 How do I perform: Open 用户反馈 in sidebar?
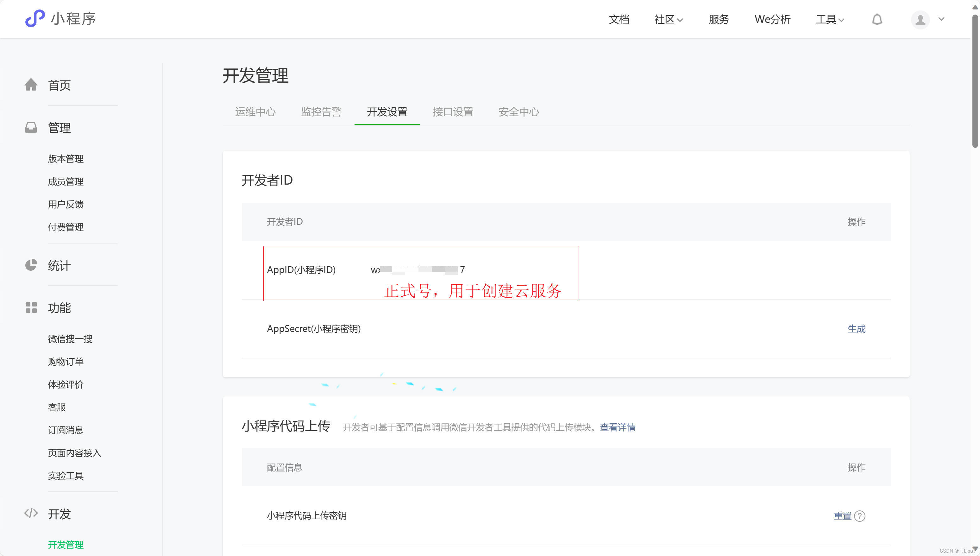coord(66,205)
